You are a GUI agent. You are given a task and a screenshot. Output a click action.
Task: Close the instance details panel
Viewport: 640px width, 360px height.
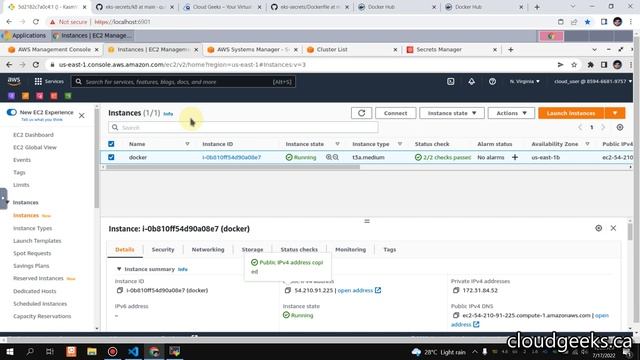click(613, 228)
